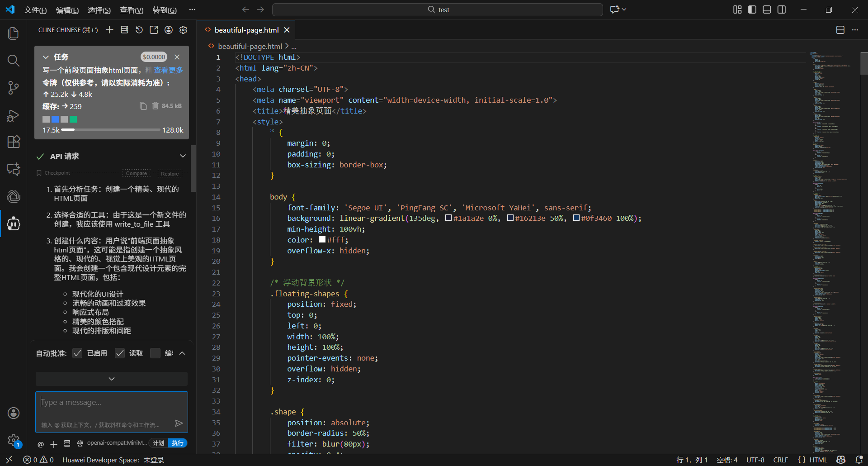Open Cline settings gear in panel header

(x=183, y=30)
